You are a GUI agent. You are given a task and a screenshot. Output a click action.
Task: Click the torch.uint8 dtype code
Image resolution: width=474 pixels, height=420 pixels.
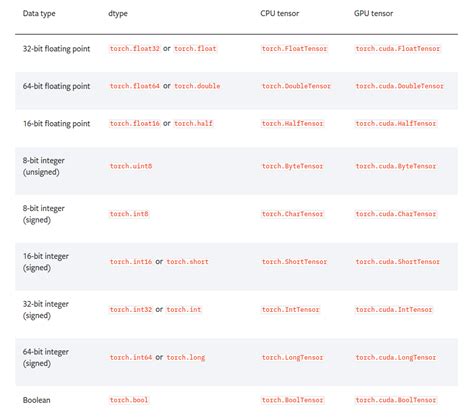point(131,166)
